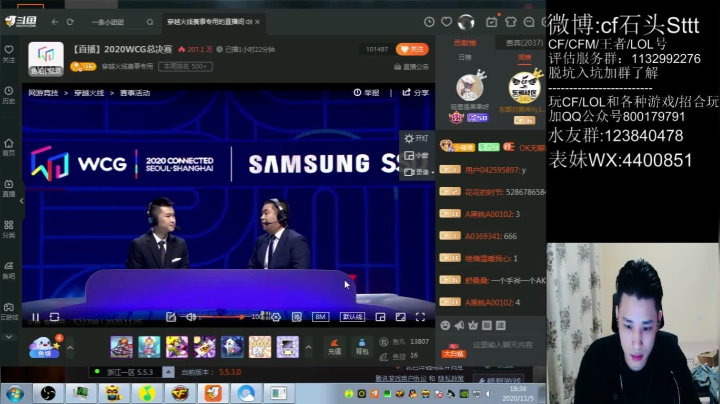The image size is (720, 404).
Task: Open 直播 in left sidebar
Action: pyautogui.click(x=9, y=188)
